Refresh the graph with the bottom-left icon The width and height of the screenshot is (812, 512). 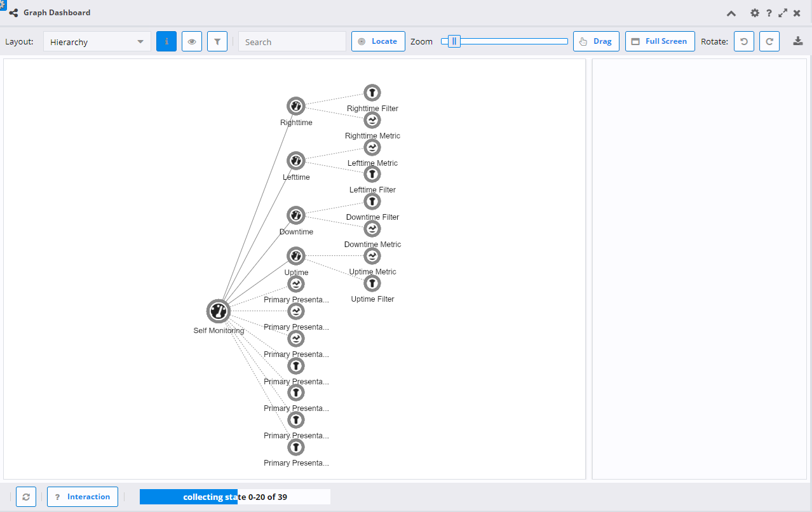pos(25,497)
